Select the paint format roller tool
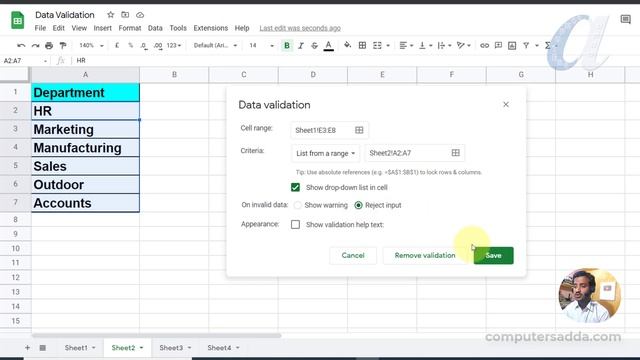The width and height of the screenshot is (640, 360). [x=63, y=45]
